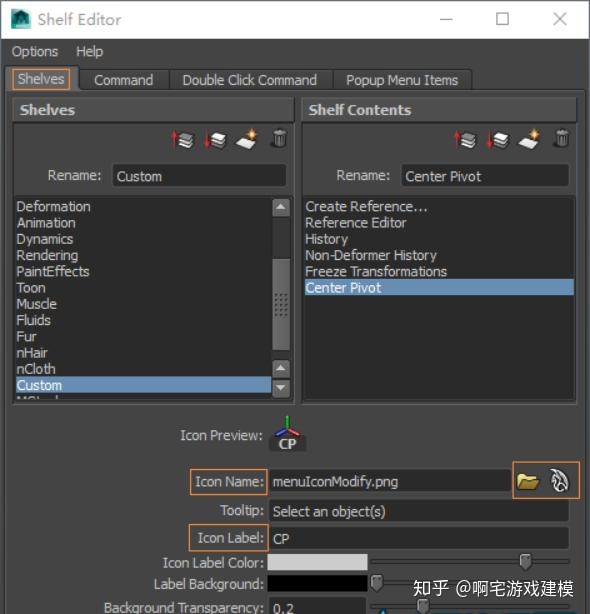Select the Fluids shelf

click(143, 320)
